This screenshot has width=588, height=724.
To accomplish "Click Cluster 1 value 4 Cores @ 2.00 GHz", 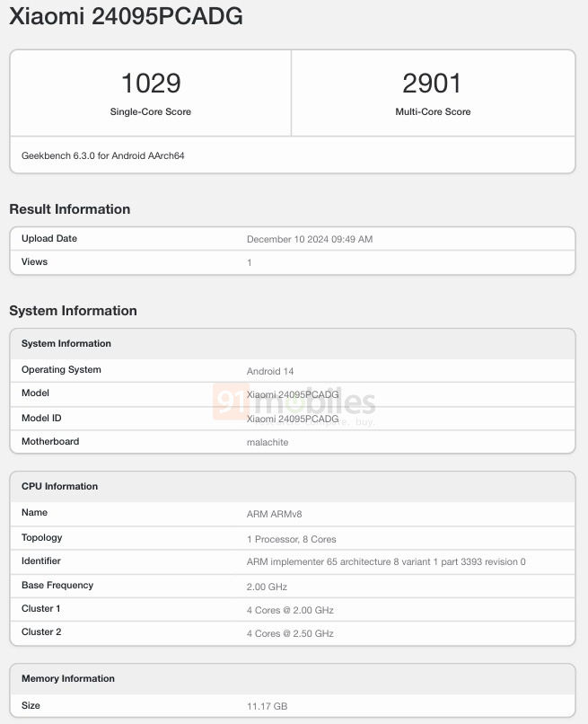I will pyautogui.click(x=290, y=610).
